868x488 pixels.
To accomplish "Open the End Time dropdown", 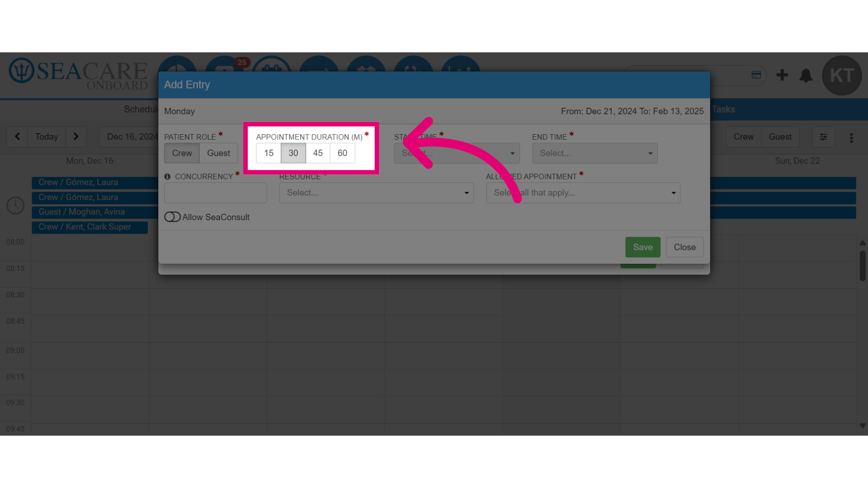I will pos(594,153).
